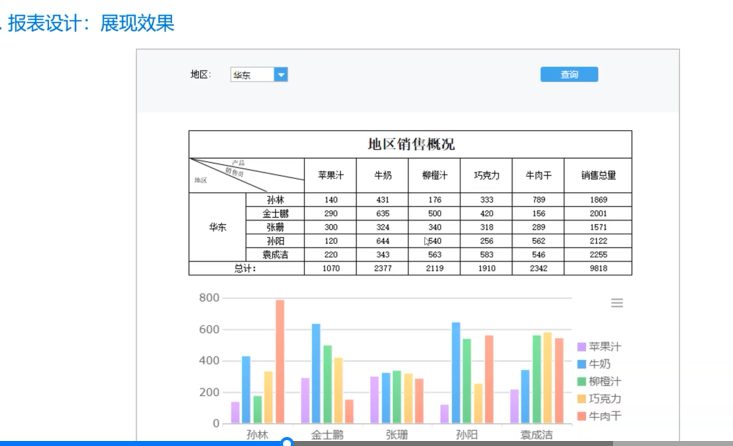This screenshot has width=733, height=446.
Task: Toggle the 牛奶 legend entry
Action: coord(594,364)
